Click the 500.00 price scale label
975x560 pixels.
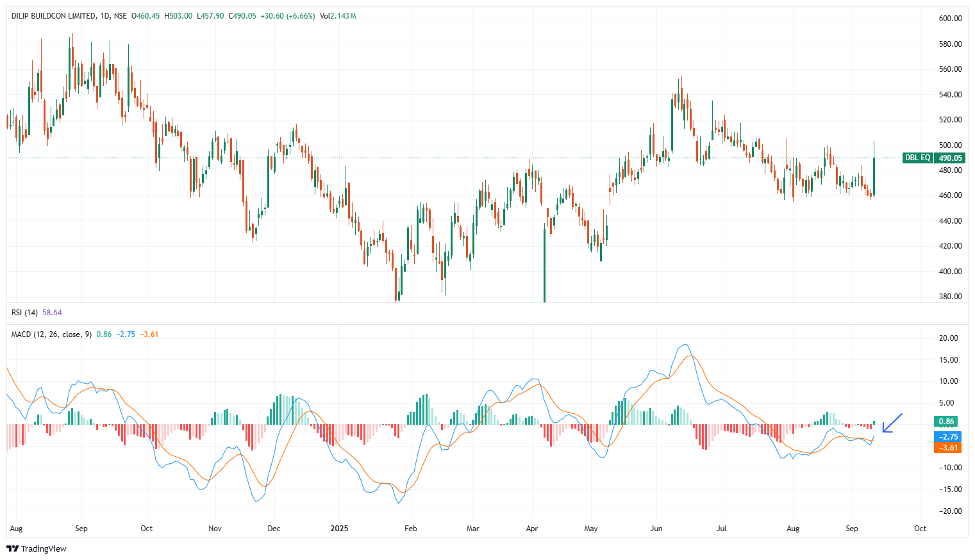click(951, 145)
